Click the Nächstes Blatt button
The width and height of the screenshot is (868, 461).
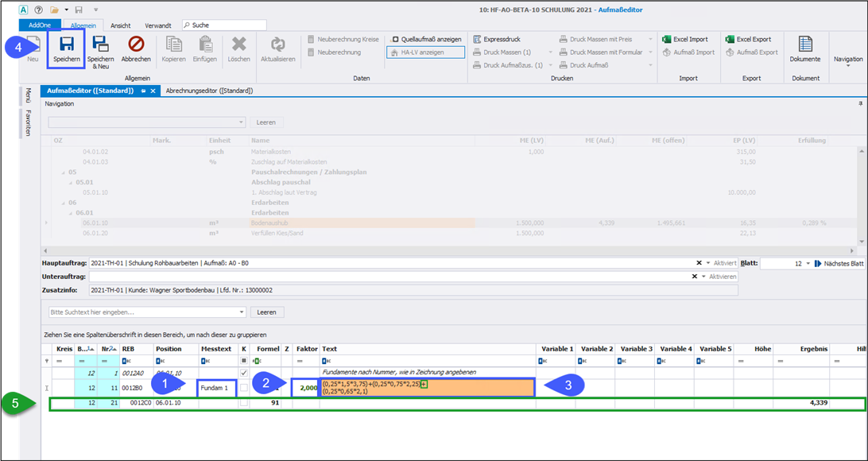click(839, 263)
